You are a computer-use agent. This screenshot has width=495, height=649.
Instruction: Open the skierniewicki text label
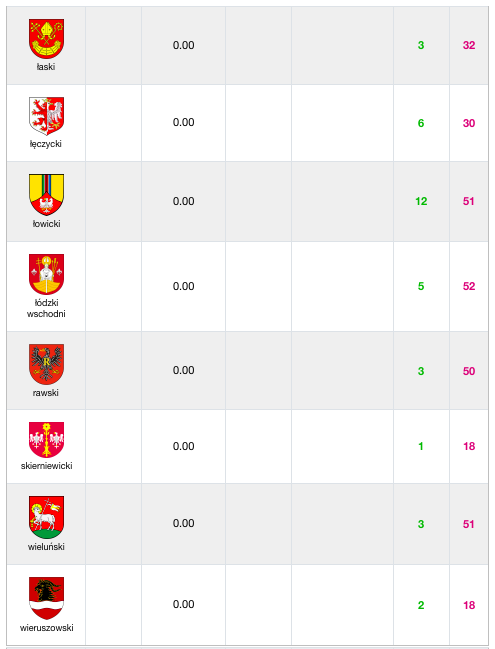tap(46, 466)
